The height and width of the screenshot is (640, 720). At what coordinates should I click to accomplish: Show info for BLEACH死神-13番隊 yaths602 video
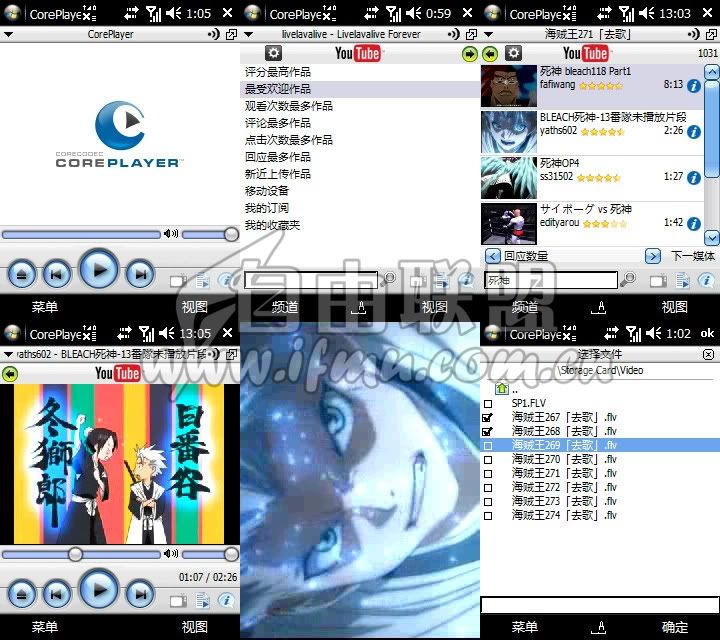tap(694, 132)
